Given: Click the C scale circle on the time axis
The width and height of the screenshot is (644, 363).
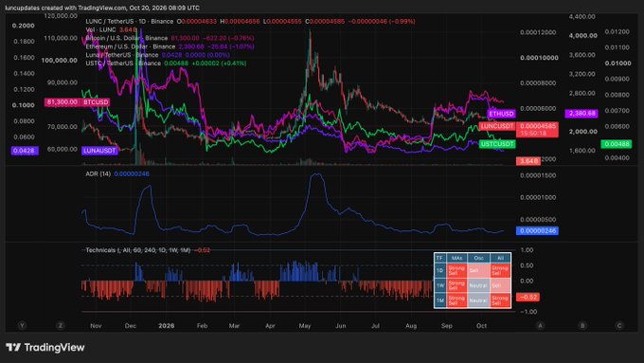Looking at the screenshot, I should pos(619,326).
